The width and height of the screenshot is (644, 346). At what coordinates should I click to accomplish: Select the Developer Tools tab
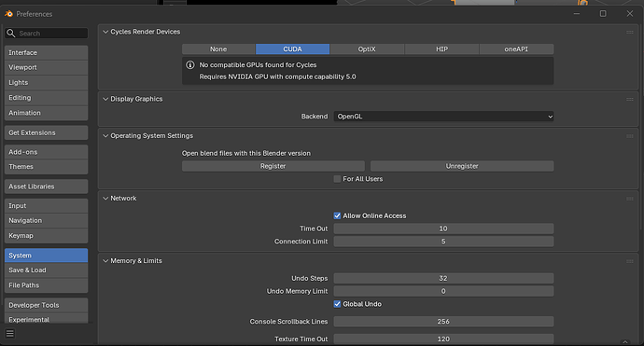pos(46,305)
